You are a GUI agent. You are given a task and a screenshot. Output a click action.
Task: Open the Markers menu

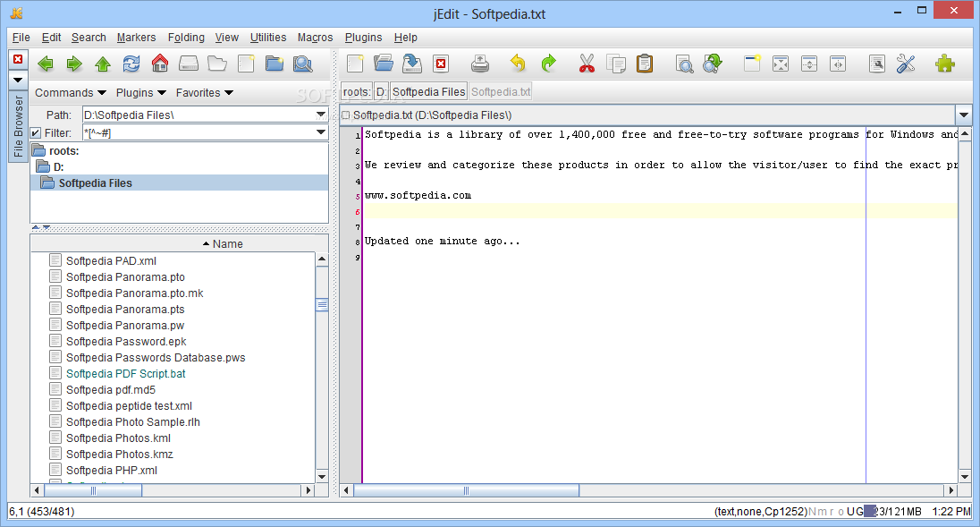coord(136,38)
